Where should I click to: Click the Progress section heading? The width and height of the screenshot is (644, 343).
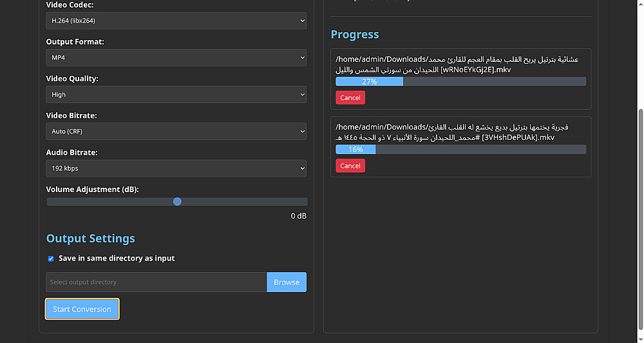(355, 35)
